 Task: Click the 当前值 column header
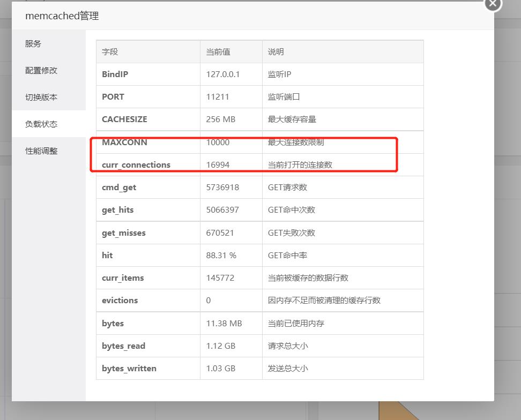point(218,52)
